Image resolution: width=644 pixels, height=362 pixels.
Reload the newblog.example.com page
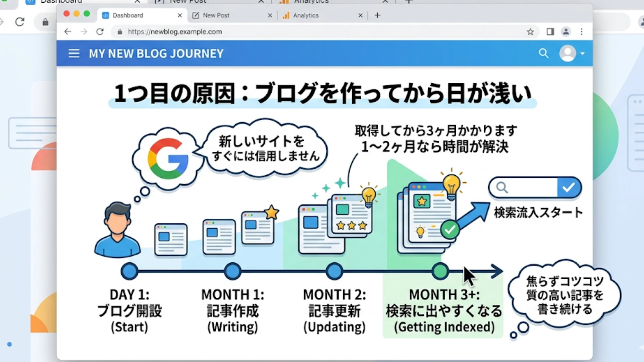click(100, 32)
